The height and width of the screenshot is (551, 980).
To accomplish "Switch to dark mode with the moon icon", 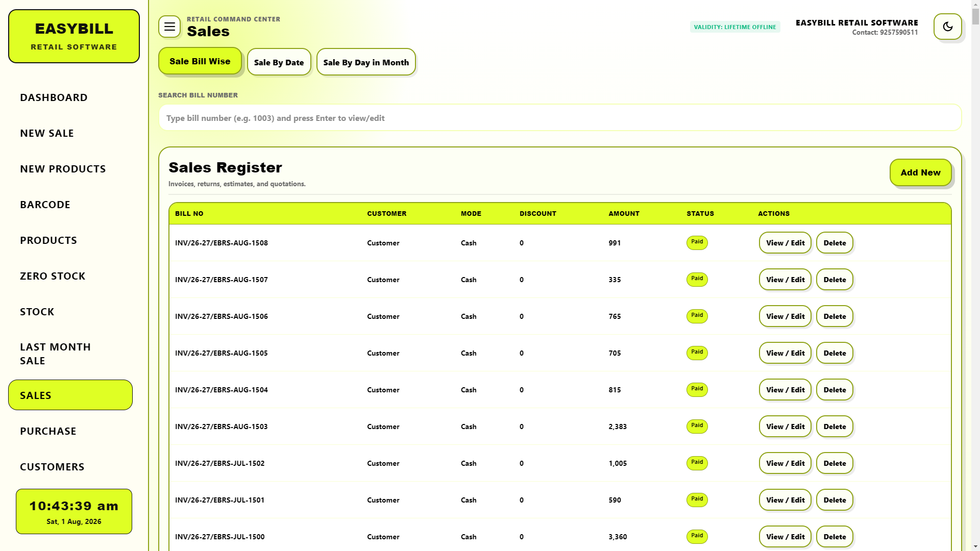I will 947,27.
